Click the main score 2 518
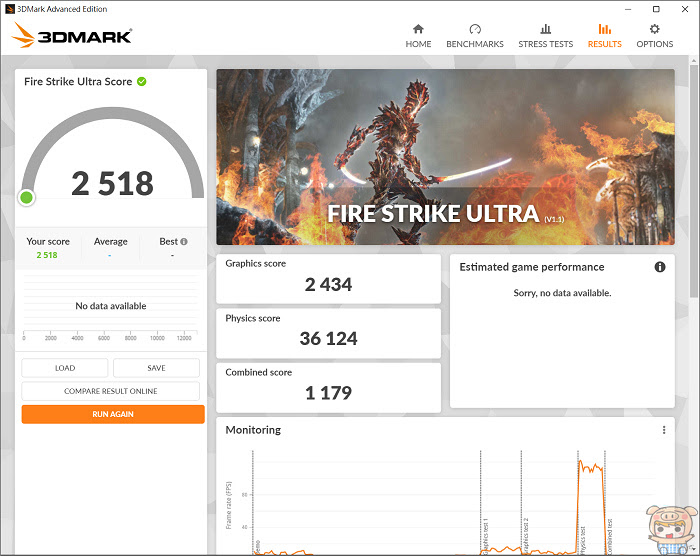The width and height of the screenshot is (700, 556). [x=112, y=184]
